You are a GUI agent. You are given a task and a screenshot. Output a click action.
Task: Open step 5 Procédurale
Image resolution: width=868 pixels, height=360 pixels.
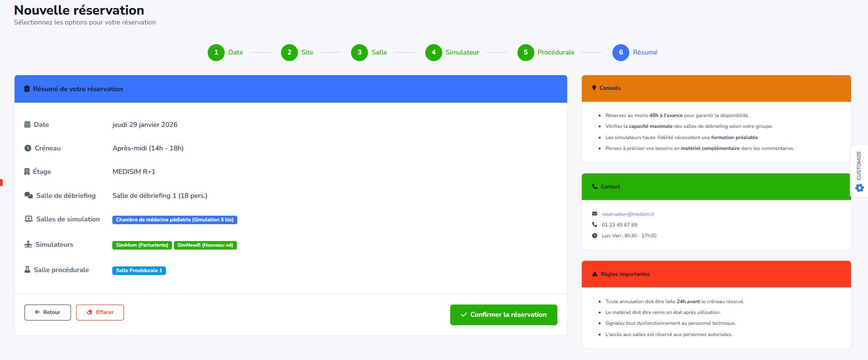[x=526, y=52]
